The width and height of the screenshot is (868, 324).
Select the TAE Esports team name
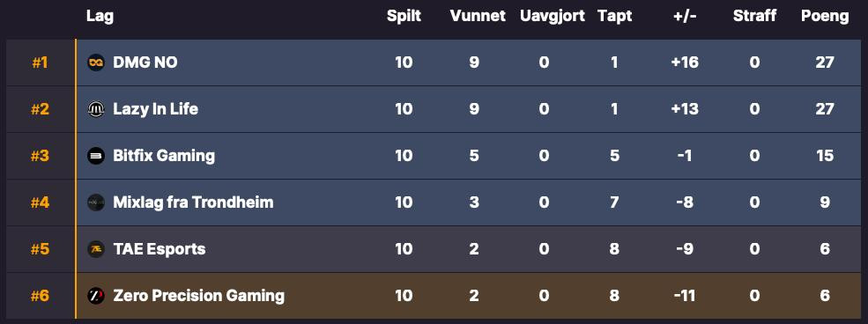coord(160,249)
